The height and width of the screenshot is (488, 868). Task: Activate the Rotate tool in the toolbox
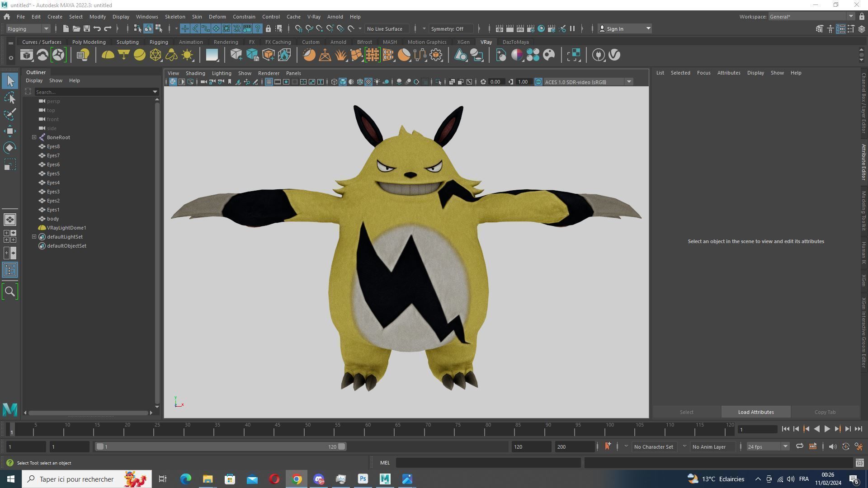[x=10, y=148]
